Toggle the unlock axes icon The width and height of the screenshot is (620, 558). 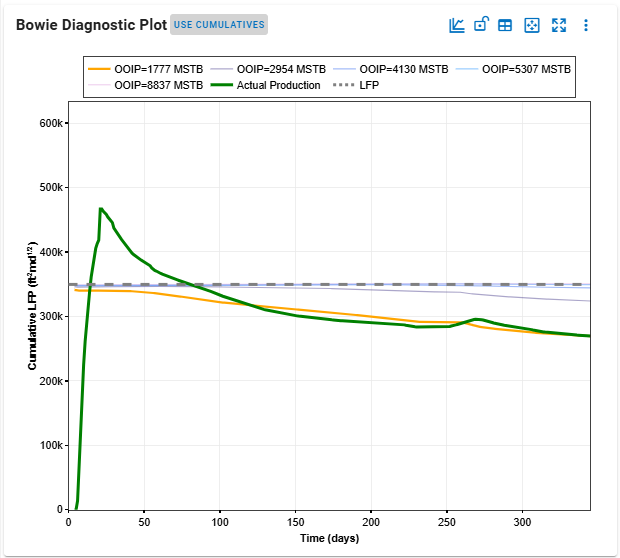coord(481,25)
